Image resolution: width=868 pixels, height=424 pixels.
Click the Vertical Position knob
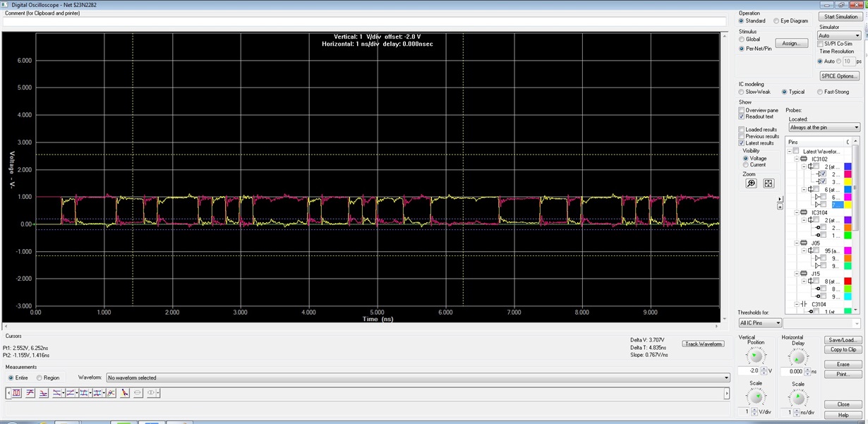756,356
